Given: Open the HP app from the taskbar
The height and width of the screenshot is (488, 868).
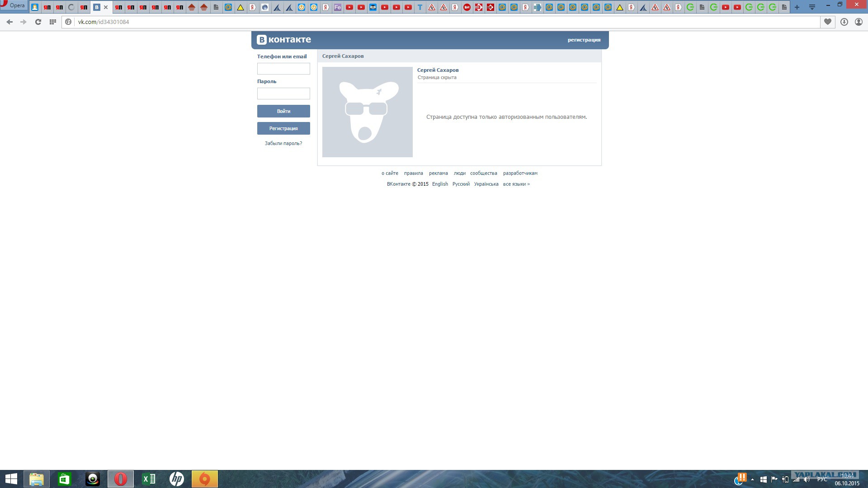Looking at the screenshot, I should [177, 479].
